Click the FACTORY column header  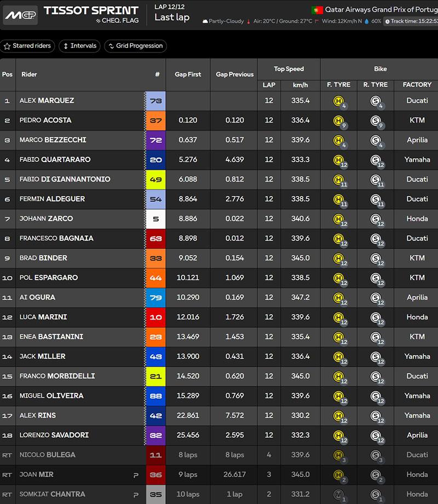417,85
